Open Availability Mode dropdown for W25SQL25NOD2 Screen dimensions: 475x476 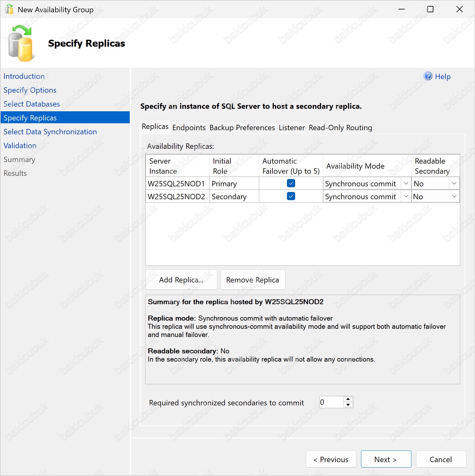(x=406, y=196)
